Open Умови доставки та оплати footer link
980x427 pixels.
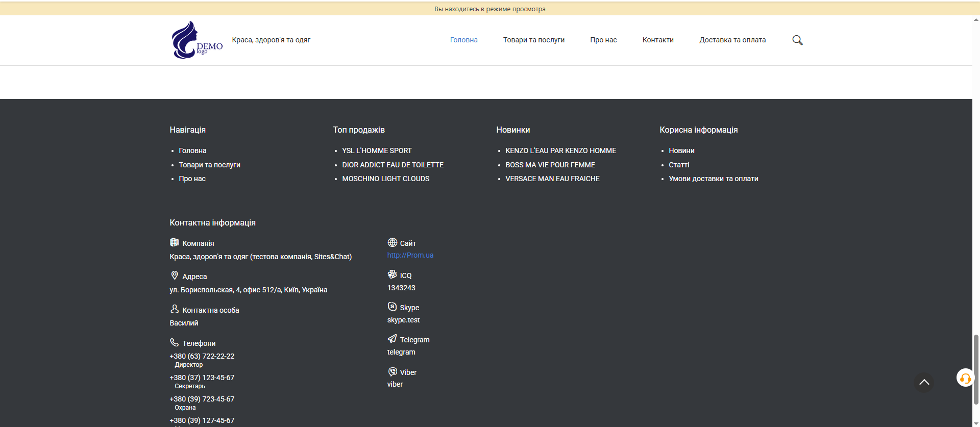pyautogui.click(x=713, y=179)
